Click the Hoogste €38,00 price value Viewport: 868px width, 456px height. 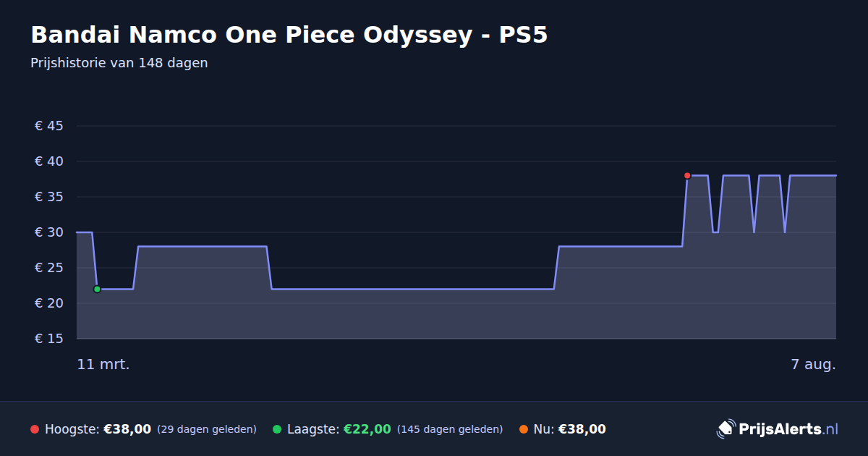point(127,429)
